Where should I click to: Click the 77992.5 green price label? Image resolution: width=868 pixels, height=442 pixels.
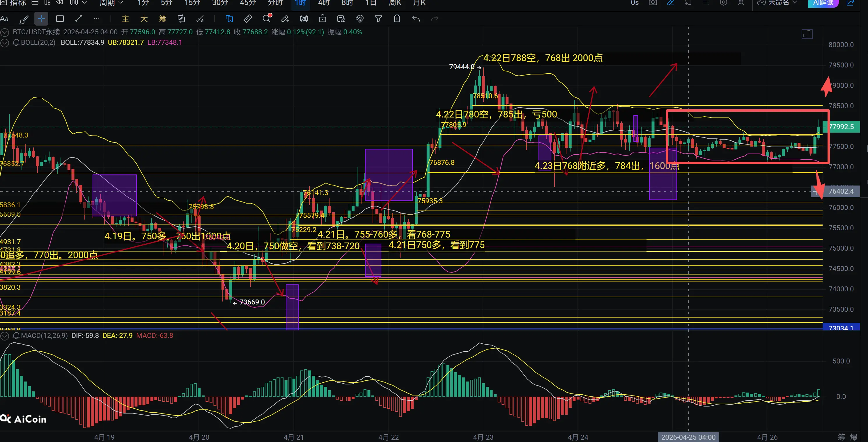[841, 127]
